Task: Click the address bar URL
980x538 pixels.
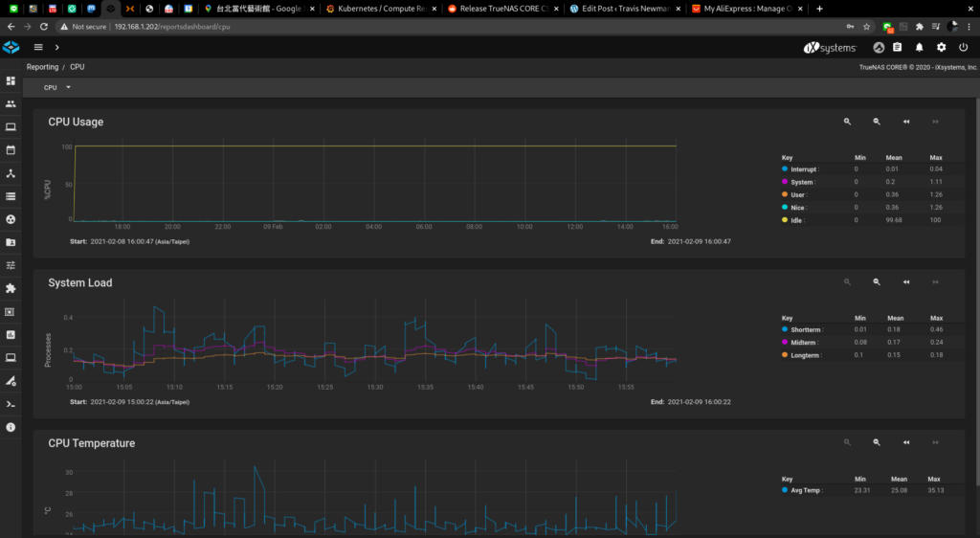Action: pos(172,27)
